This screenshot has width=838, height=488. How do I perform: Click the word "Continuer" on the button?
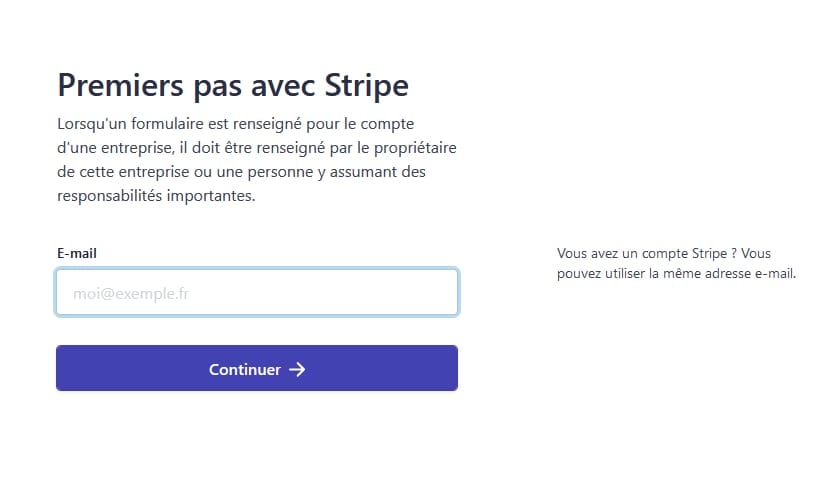pyautogui.click(x=245, y=369)
